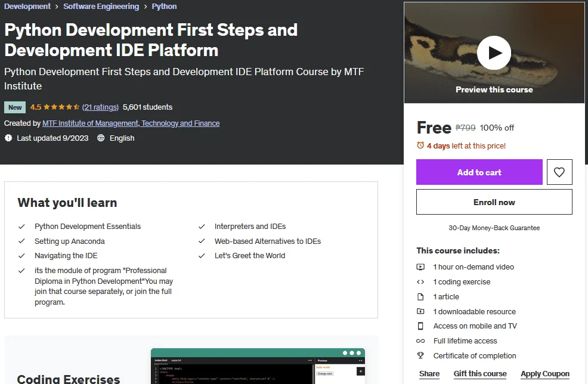
Task: Click the course title heading
Action: click(151, 40)
